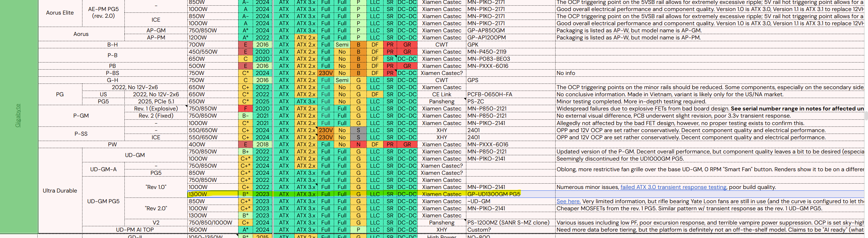Select the '"Rev 2.0"' cell
This screenshot has width=868, height=238.
point(156,209)
